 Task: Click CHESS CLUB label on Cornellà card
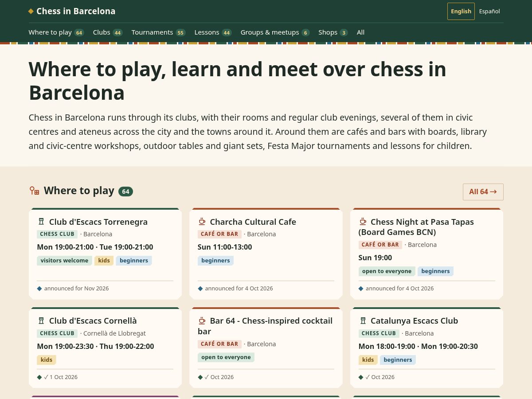pyautogui.click(x=57, y=333)
